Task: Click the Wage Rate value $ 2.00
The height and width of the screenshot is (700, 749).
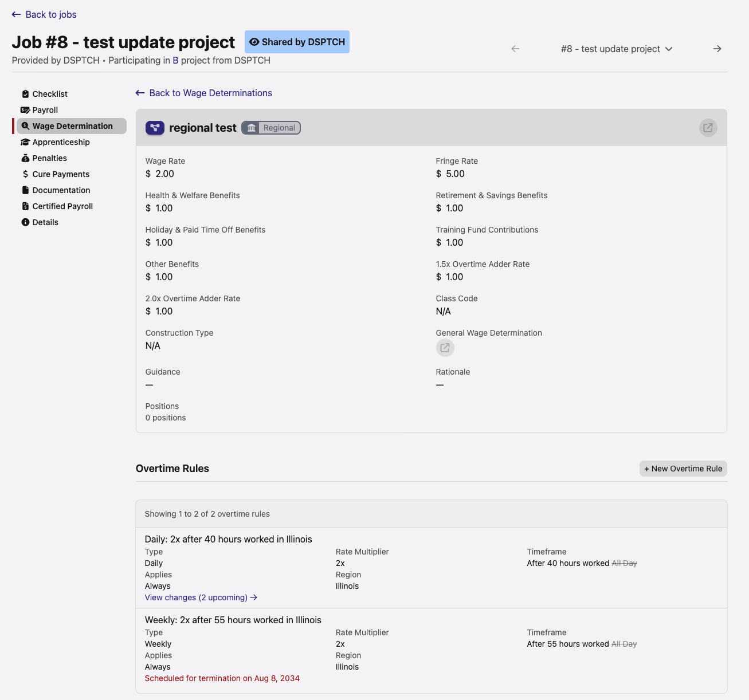Action: click(160, 174)
